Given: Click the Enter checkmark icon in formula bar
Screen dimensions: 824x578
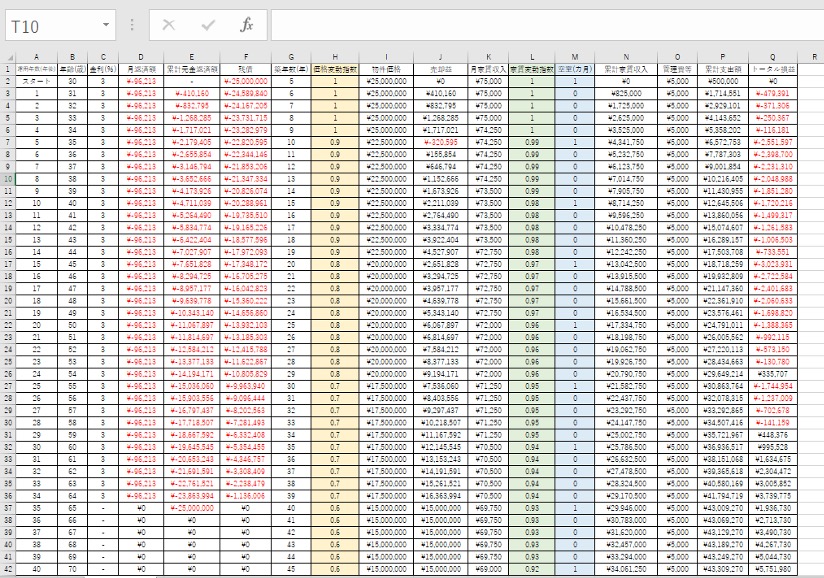Looking at the screenshot, I should 208,25.
